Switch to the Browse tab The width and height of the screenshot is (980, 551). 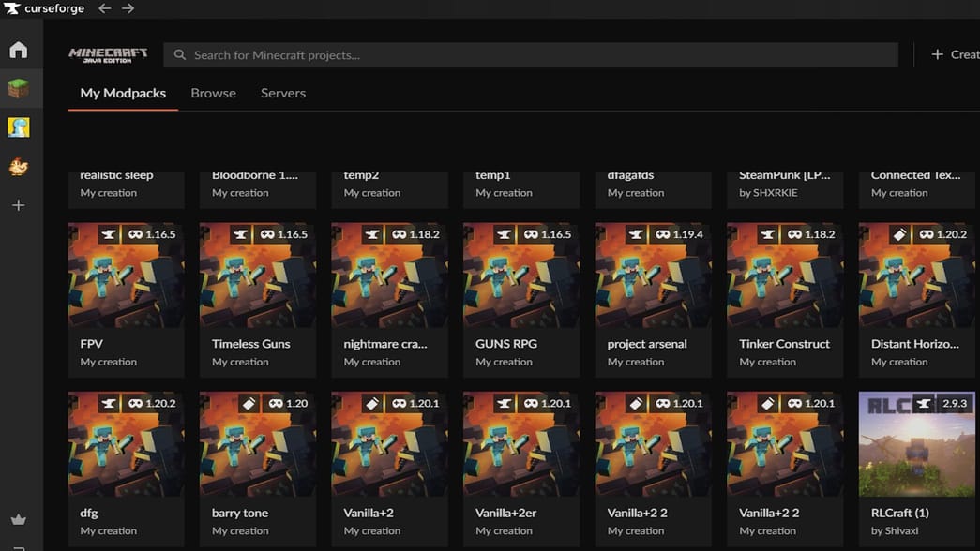213,93
